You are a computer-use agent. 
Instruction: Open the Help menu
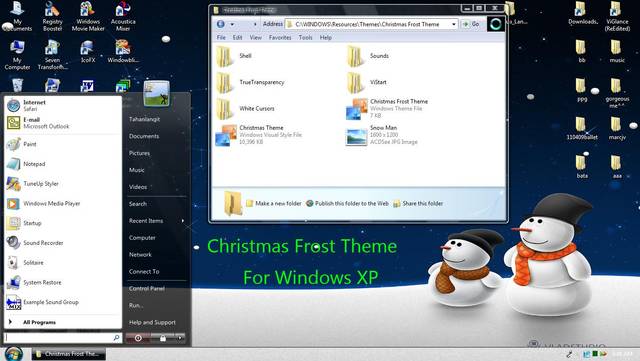[325, 38]
